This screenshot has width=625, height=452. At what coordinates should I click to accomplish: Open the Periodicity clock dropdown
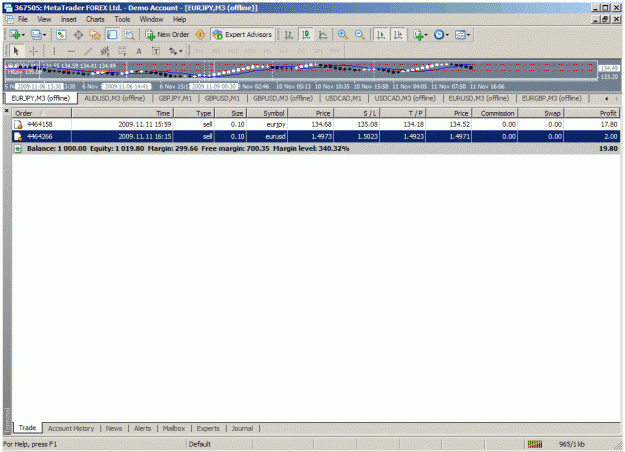[441, 35]
